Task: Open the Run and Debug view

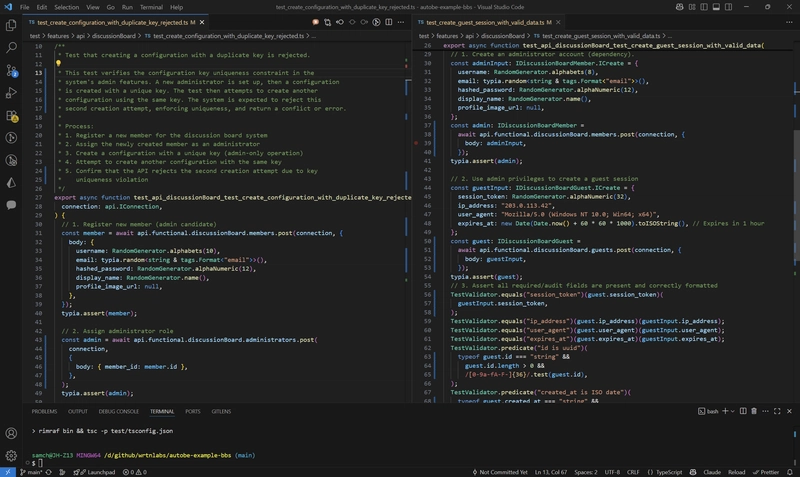Action: 12,93
